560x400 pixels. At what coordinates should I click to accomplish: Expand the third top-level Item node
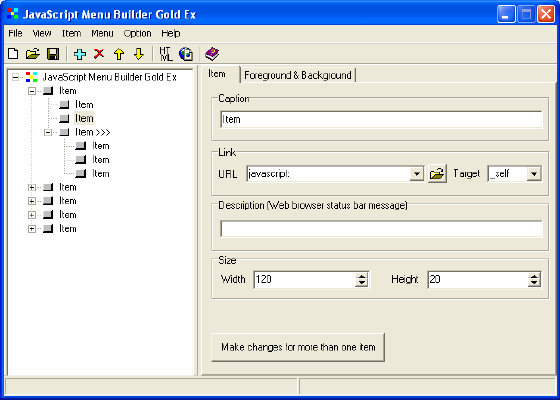(32, 201)
